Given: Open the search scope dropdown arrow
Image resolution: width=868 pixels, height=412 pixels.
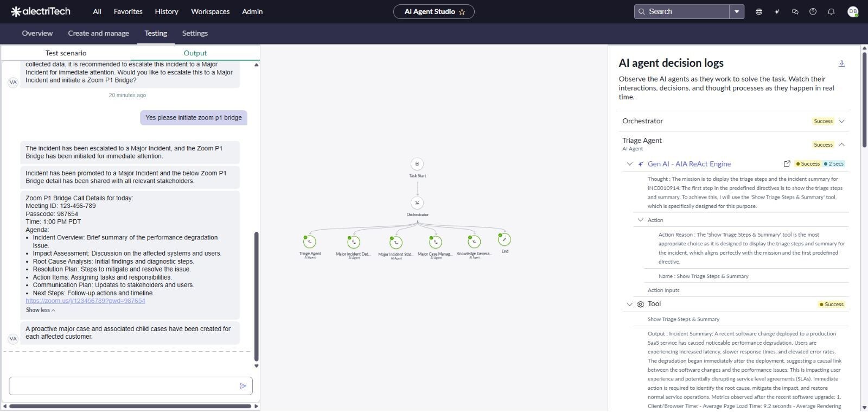Looking at the screenshot, I should tap(736, 11).
